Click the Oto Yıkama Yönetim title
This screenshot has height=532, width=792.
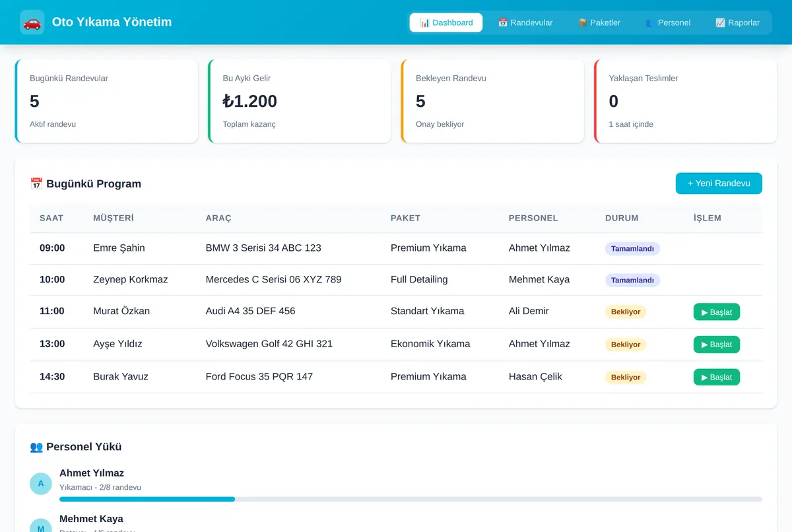pyautogui.click(x=112, y=22)
